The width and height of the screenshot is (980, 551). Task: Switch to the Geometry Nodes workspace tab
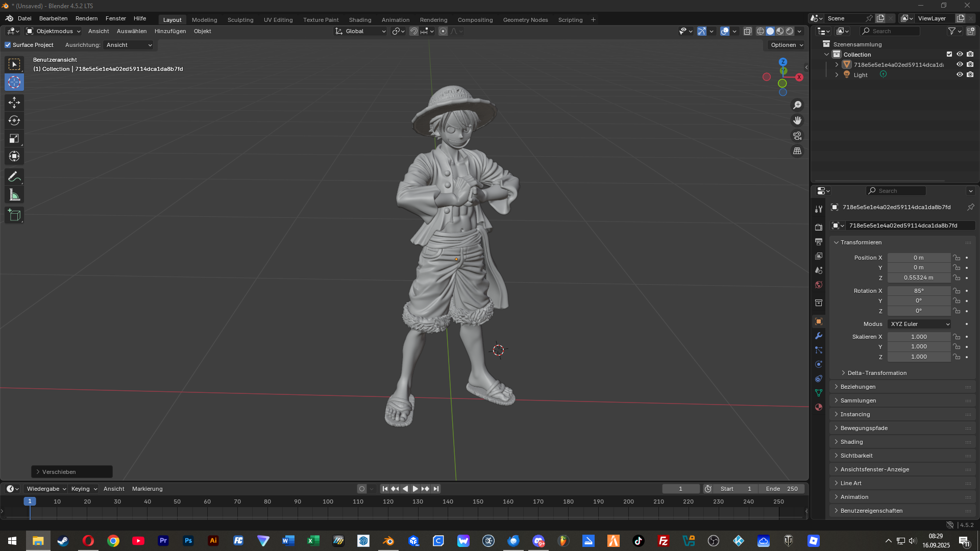click(x=525, y=20)
